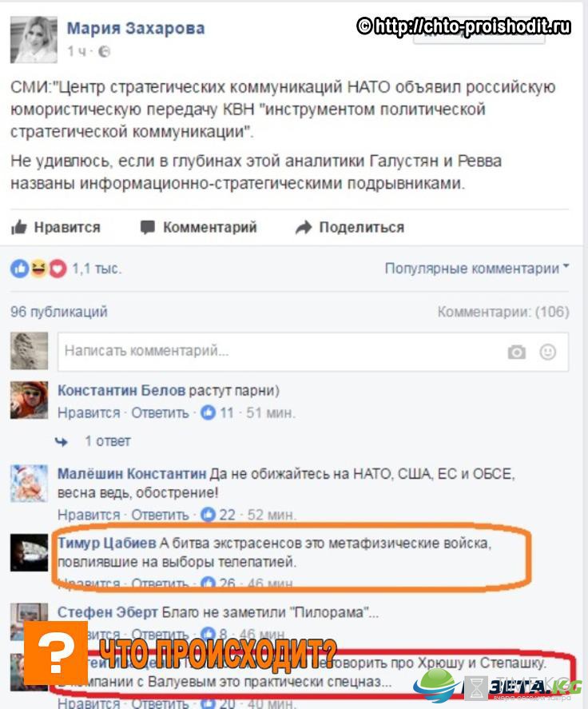Click the Комментарии: (106) link

[x=503, y=312]
